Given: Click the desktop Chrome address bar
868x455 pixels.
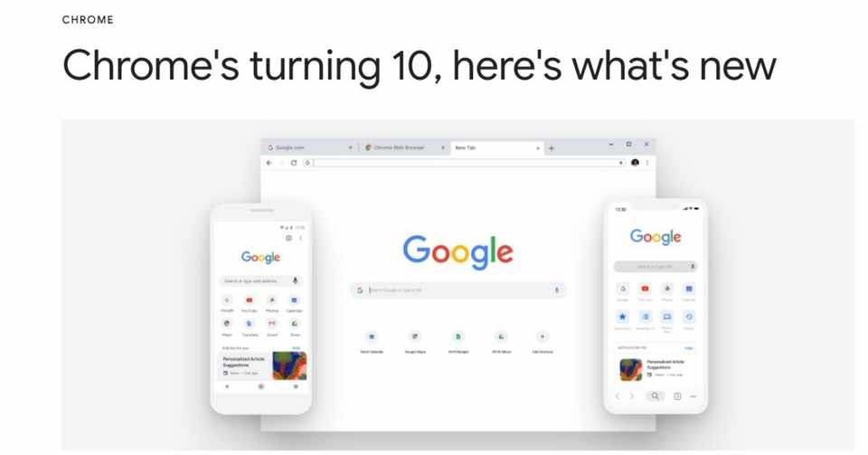Looking at the screenshot, I should click(467, 163).
